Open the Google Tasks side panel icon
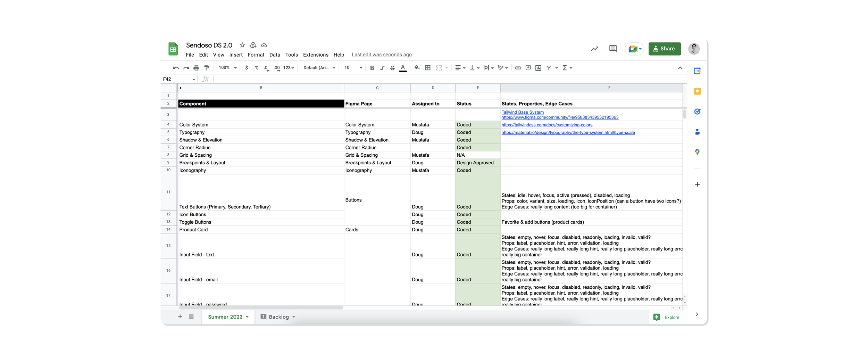This screenshot has width=868, height=362. (697, 112)
